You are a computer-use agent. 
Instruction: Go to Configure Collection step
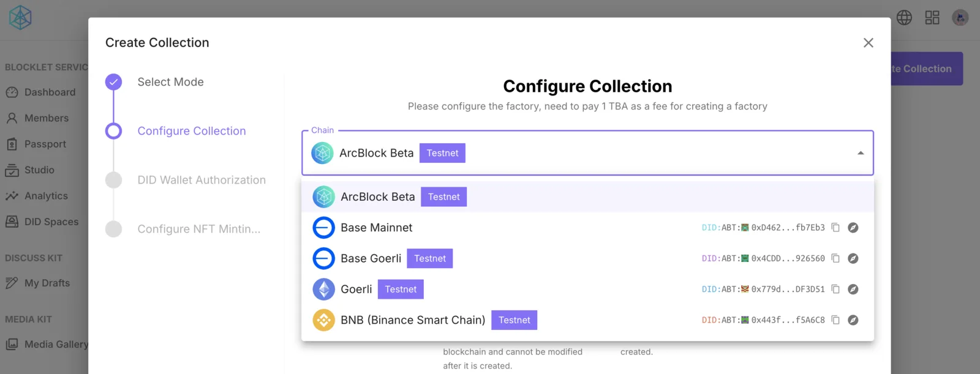(192, 131)
